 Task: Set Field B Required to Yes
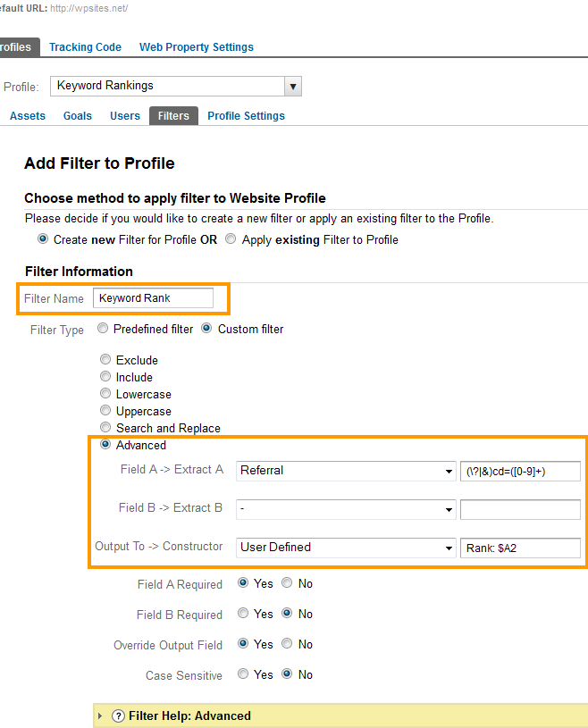coord(243,614)
